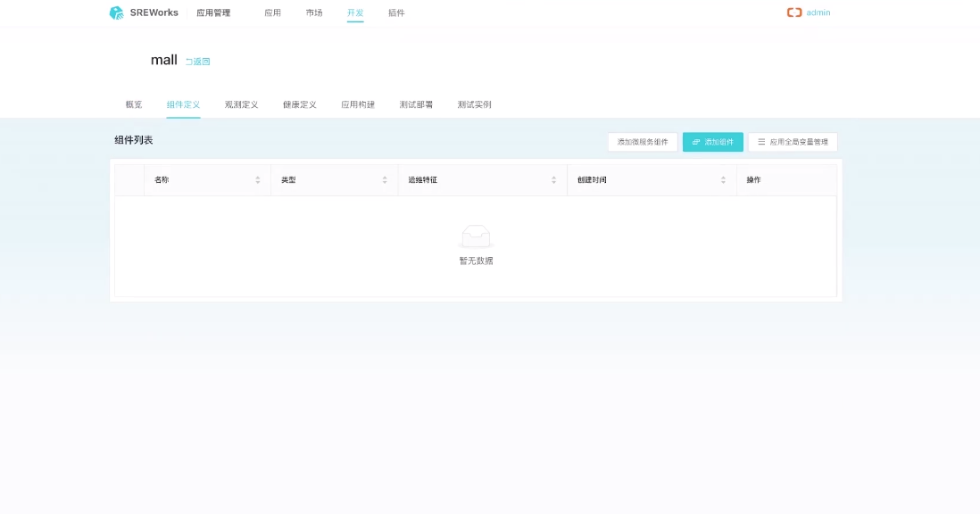Viewport: 980px width, 514px height.
Task: Switch to the 健康定义 tab
Action: click(300, 104)
